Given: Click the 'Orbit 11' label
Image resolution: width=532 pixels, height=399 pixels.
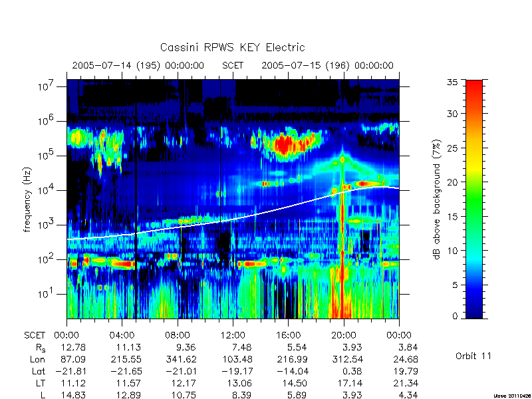Looking at the screenshot, I should click(x=473, y=356).
